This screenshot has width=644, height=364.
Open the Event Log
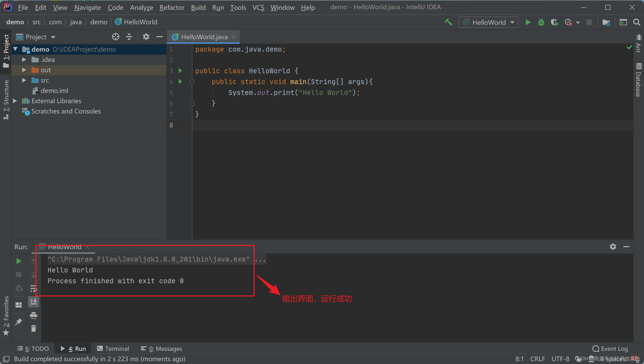[x=610, y=349]
